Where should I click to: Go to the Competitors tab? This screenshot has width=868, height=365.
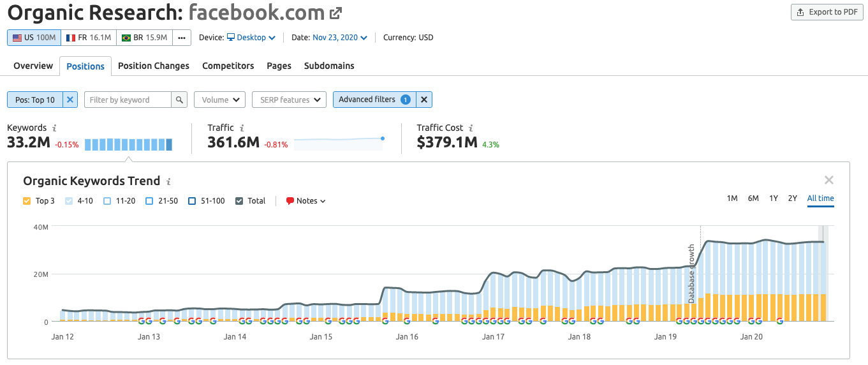[x=228, y=66]
